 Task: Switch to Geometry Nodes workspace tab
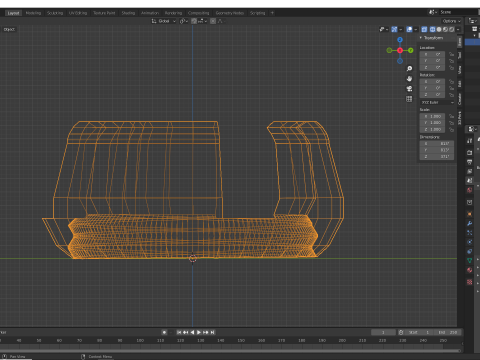point(230,13)
